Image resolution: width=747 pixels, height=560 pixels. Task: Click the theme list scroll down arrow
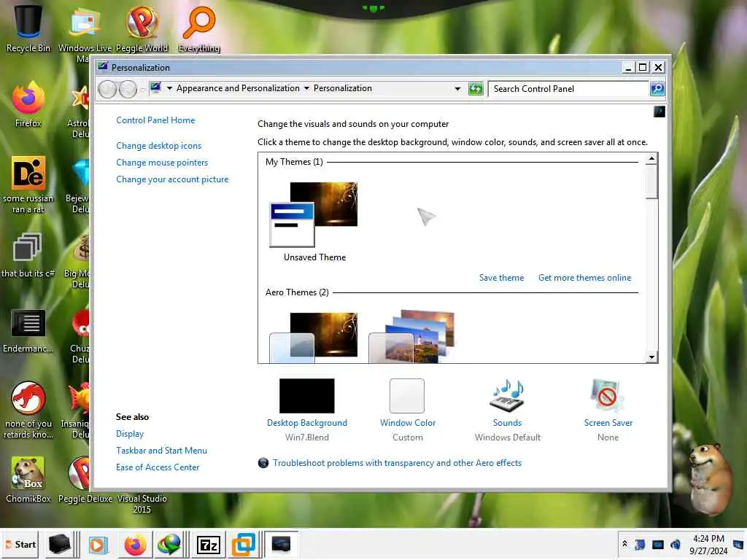pyautogui.click(x=651, y=357)
